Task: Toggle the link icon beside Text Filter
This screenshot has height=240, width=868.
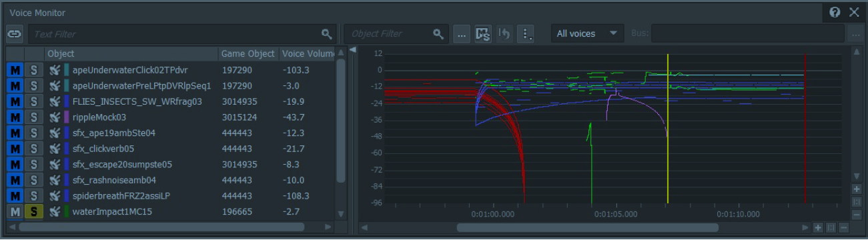Action: pos(14,33)
